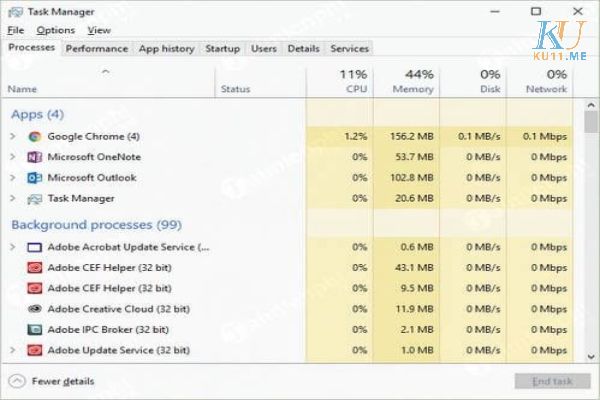Switch to the Details tab
The height and width of the screenshot is (400, 600).
[303, 49]
